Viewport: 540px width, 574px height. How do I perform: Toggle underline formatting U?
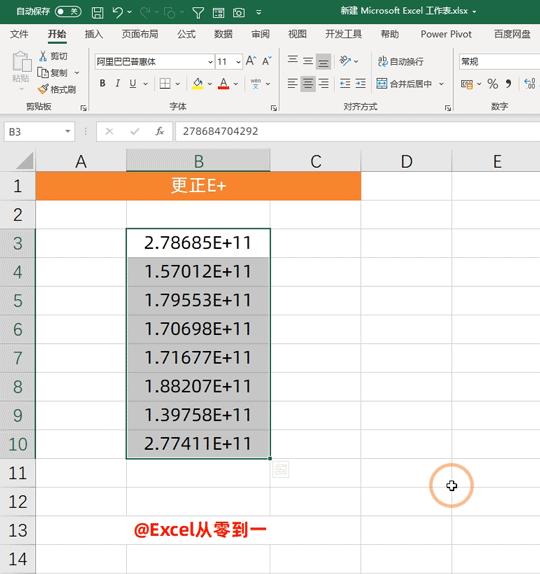click(133, 84)
